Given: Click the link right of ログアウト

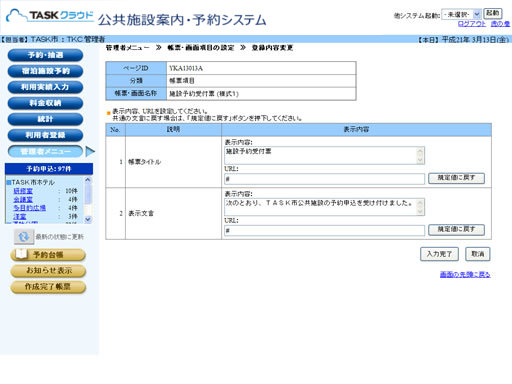Looking at the screenshot, I should 500,24.
